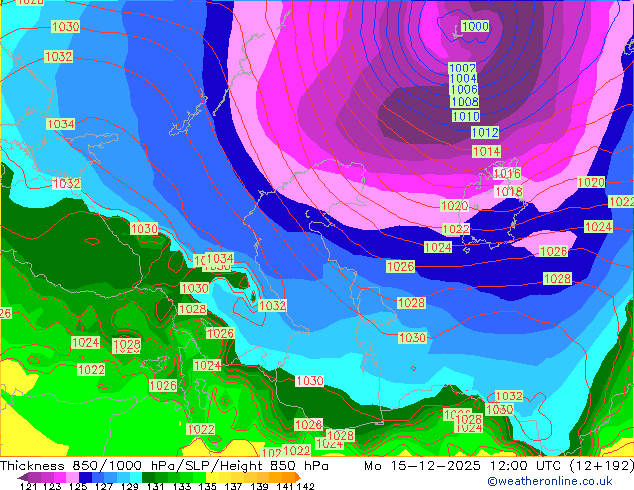This screenshot has width=634, height=490.
Task: Click the red 1014 isobar label
Action: click(487, 152)
